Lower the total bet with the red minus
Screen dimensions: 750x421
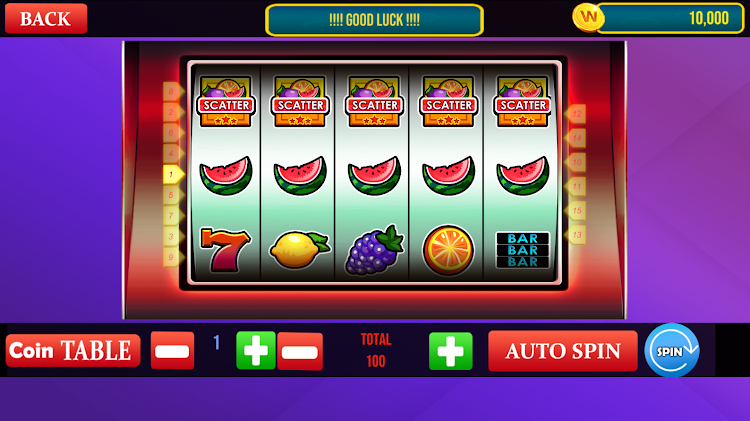[x=300, y=351]
